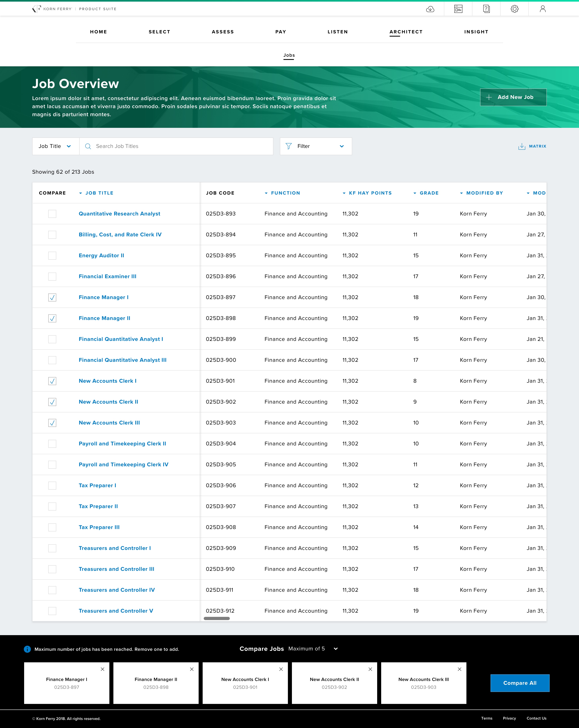Check Billing, Cost, and Rate Clerk IV box

(x=52, y=235)
